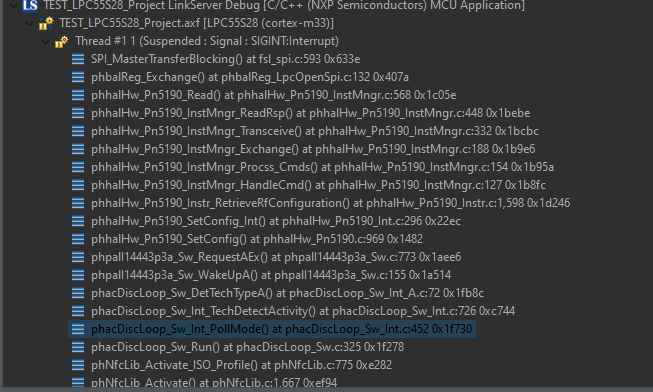Select phhalHw_Pn5190_InstMngr_Transceive() frame
Screen dimensions: 653x392
[x=315, y=131]
